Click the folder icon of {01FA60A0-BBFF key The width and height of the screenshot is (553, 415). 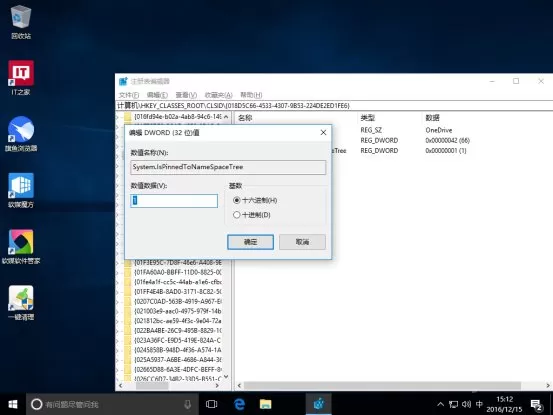pos(128,272)
